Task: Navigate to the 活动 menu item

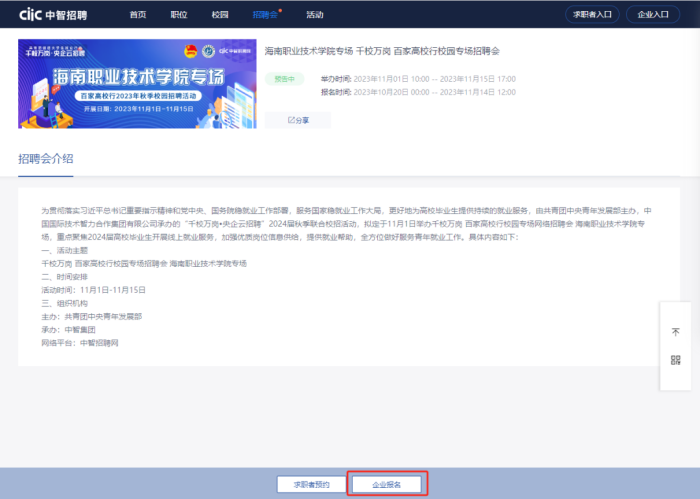Action: point(314,15)
